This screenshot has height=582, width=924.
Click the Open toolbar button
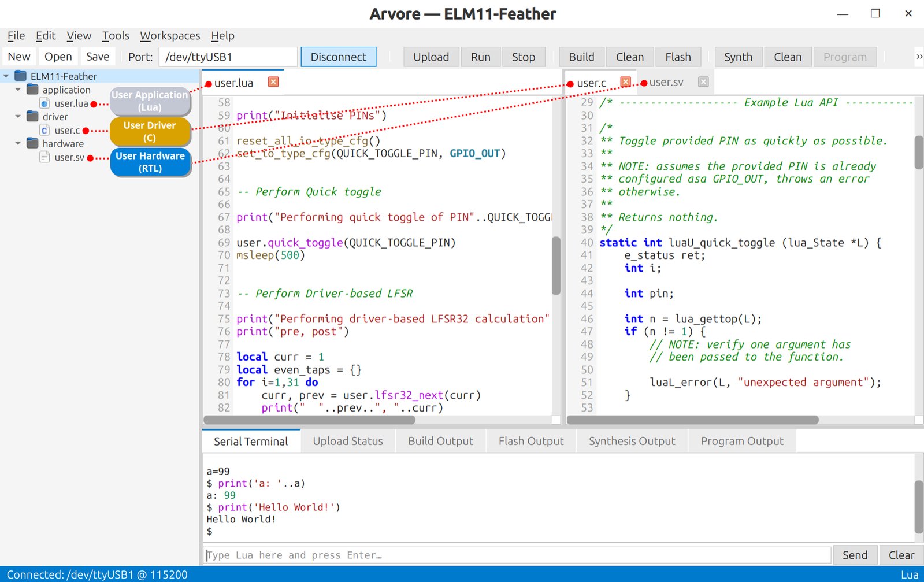[58, 57]
